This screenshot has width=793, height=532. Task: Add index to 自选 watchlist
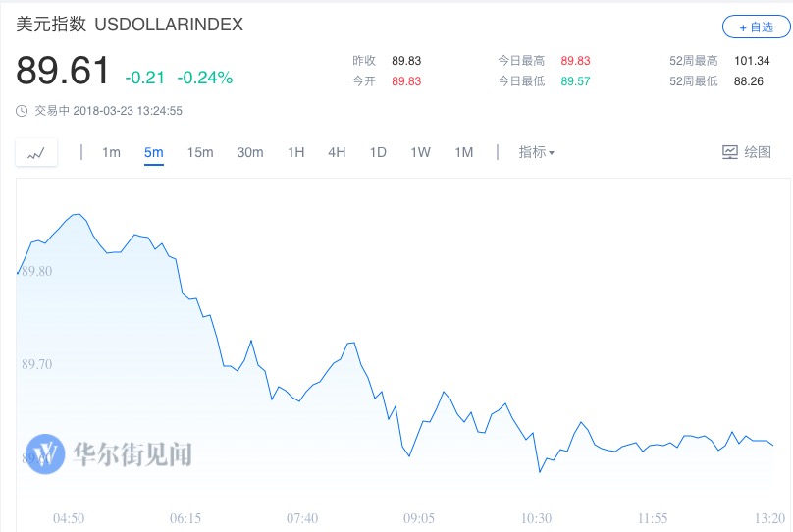point(756,27)
